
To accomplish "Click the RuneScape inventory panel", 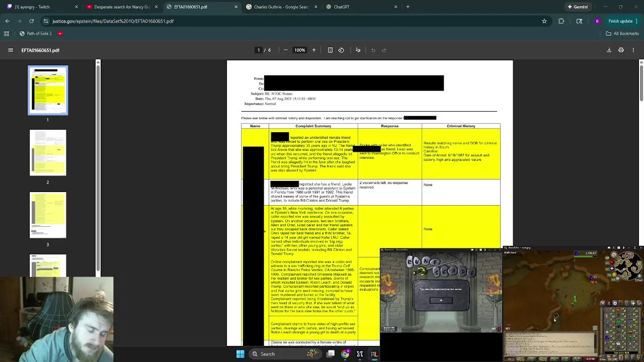I will [x=621, y=329].
